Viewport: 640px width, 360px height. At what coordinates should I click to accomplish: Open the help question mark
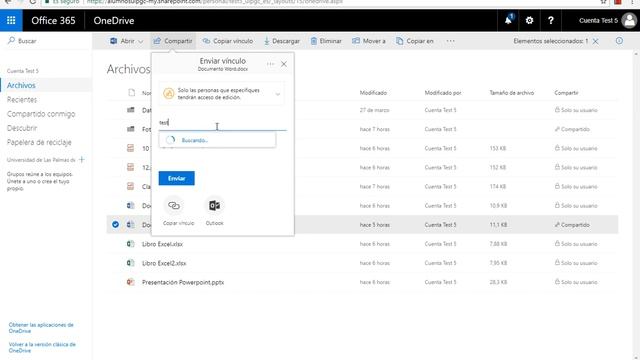[551, 20]
